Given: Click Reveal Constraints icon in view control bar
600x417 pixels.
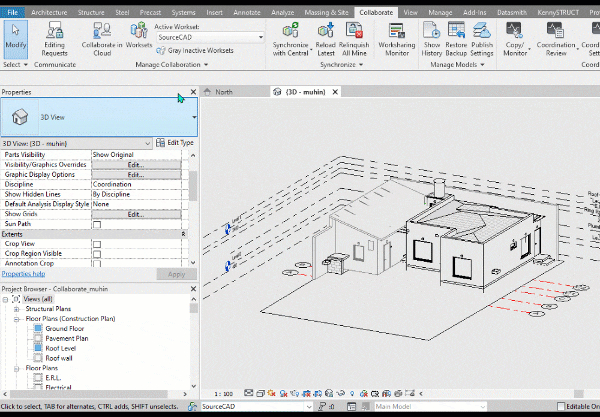Looking at the screenshot, I should pos(410,393).
